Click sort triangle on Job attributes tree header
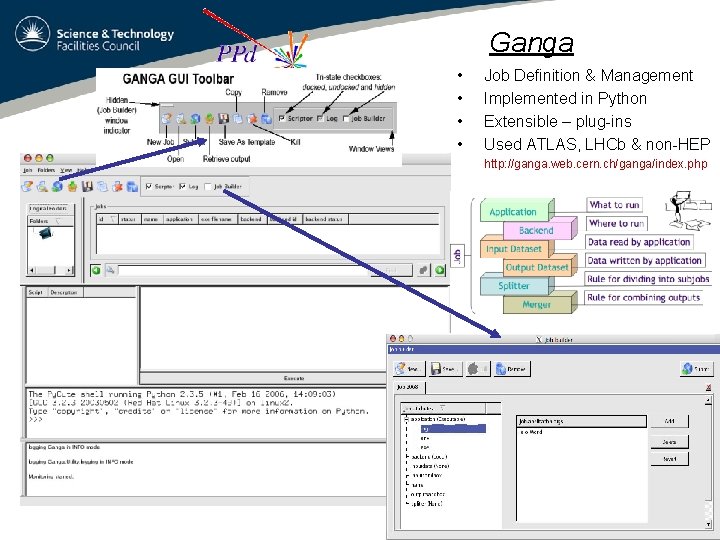The width and height of the screenshot is (720, 540). pyautogui.click(x=442, y=408)
